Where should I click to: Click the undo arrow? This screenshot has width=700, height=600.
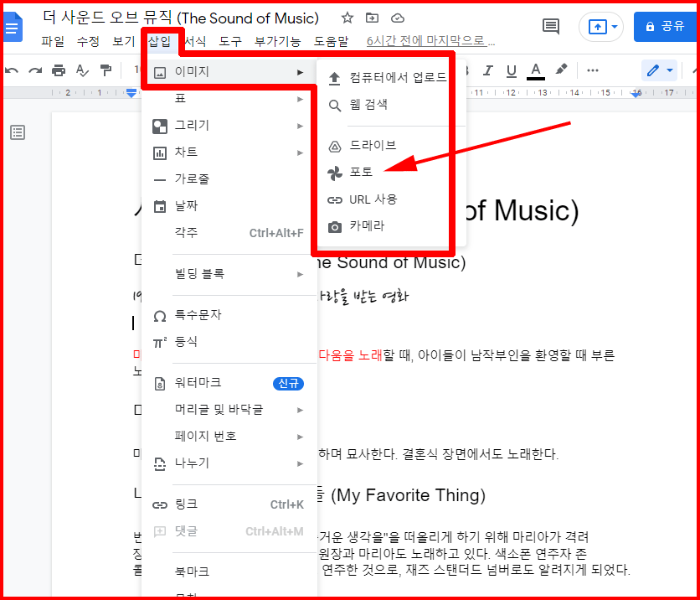tap(12, 70)
